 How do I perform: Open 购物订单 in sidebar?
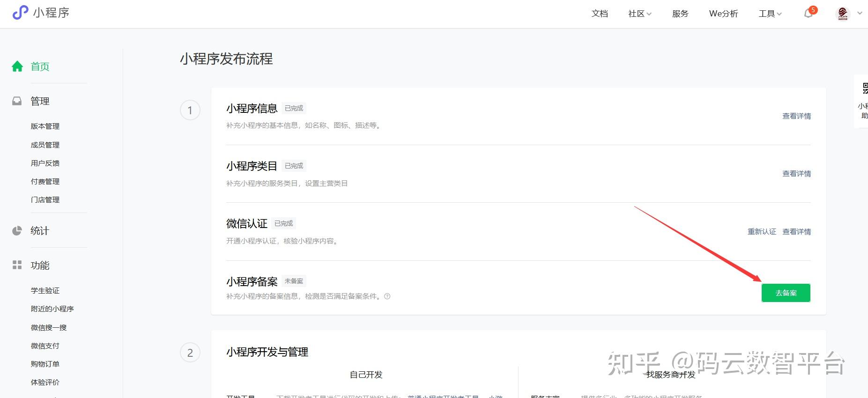(x=45, y=364)
